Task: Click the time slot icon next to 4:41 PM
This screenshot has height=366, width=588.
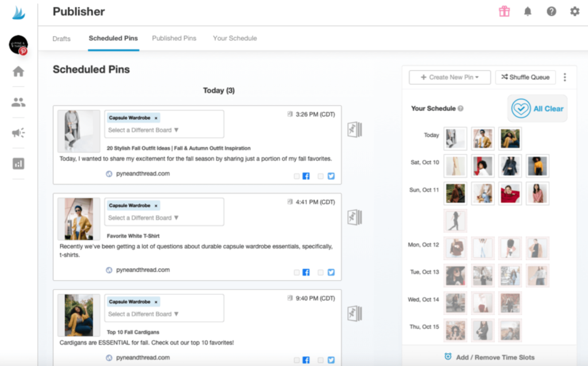Action: (290, 202)
